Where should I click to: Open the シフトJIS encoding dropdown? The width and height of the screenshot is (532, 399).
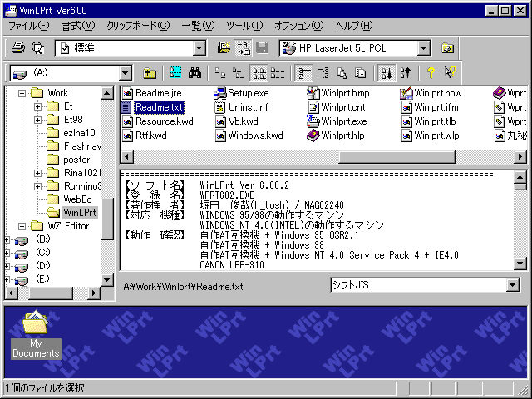[513, 285]
